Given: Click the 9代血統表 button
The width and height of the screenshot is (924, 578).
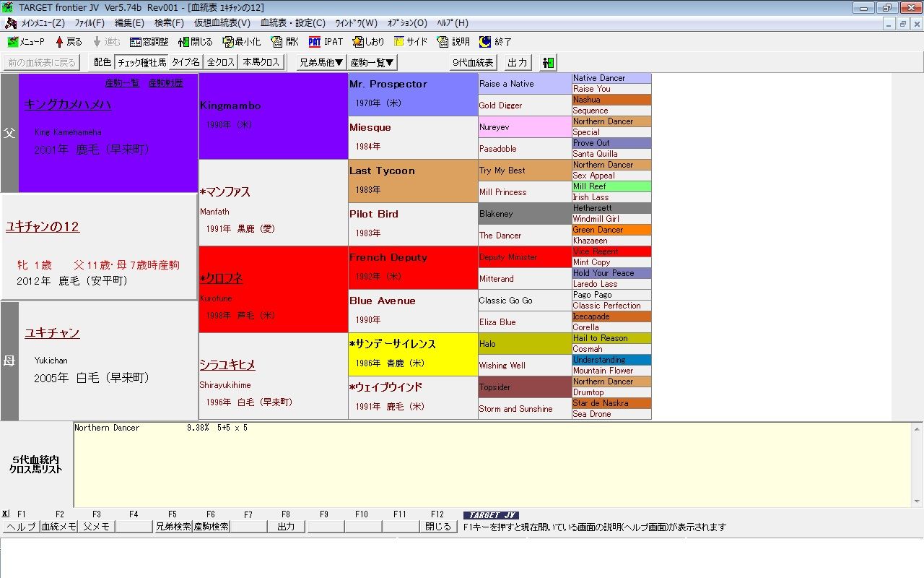Looking at the screenshot, I should (x=473, y=63).
